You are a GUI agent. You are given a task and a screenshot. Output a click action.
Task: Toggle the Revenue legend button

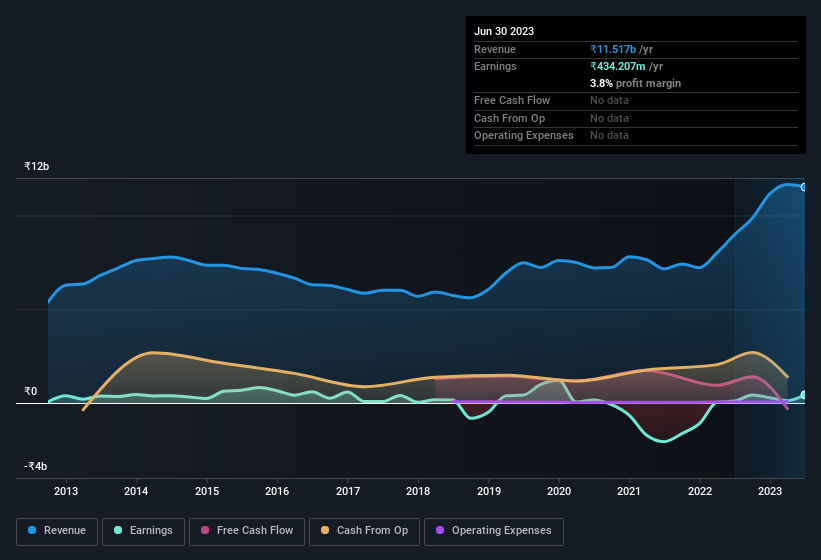coord(57,531)
